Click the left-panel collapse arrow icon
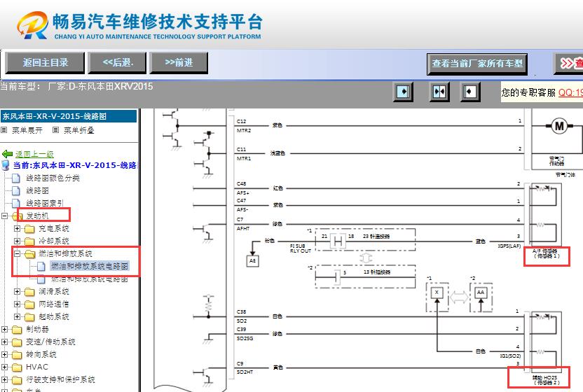This screenshot has height=392, width=583. point(403,92)
